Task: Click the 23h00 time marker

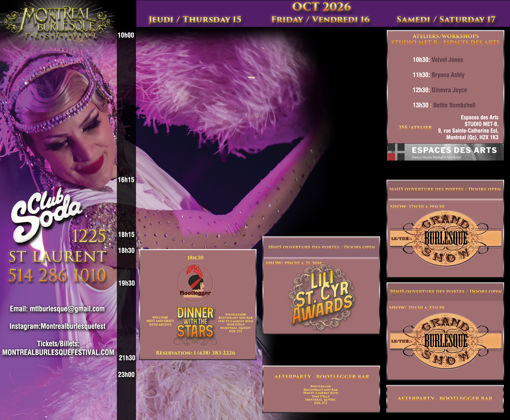Action: pyautogui.click(x=126, y=375)
